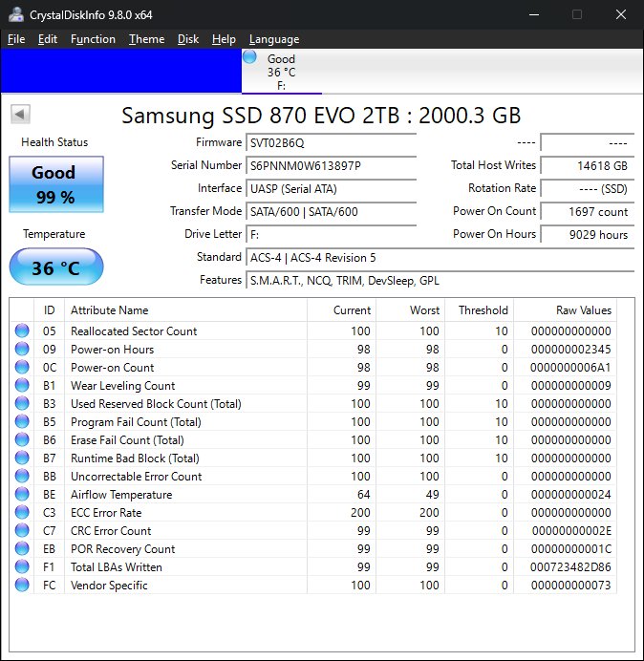Viewport: 644px width, 661px height.
Task: Click the CrystalDiskInfo title bar app icon
Action: point(16,14)
